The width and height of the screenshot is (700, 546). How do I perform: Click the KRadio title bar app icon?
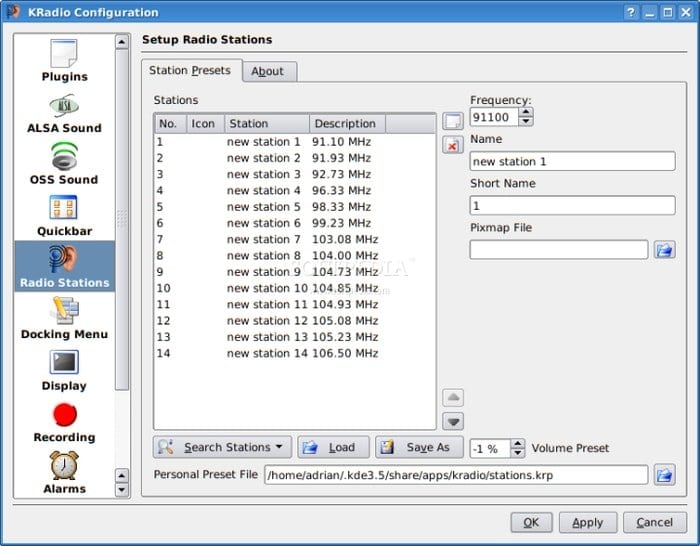13,12
